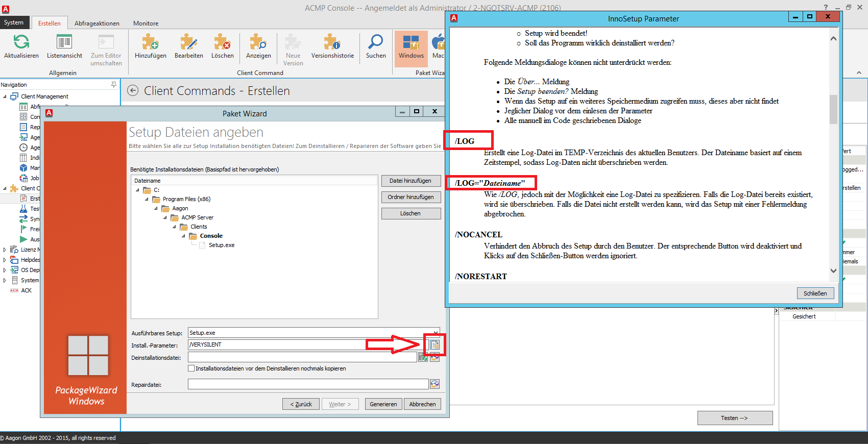Select Setup.exe in the file tree
This screenshot has height=444, width=868.
(x=222, y=245)
